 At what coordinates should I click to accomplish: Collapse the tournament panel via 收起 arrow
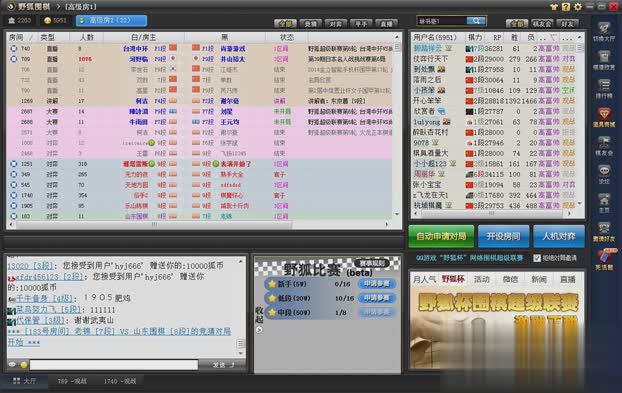pyautogui.click(x=259, y=330)
